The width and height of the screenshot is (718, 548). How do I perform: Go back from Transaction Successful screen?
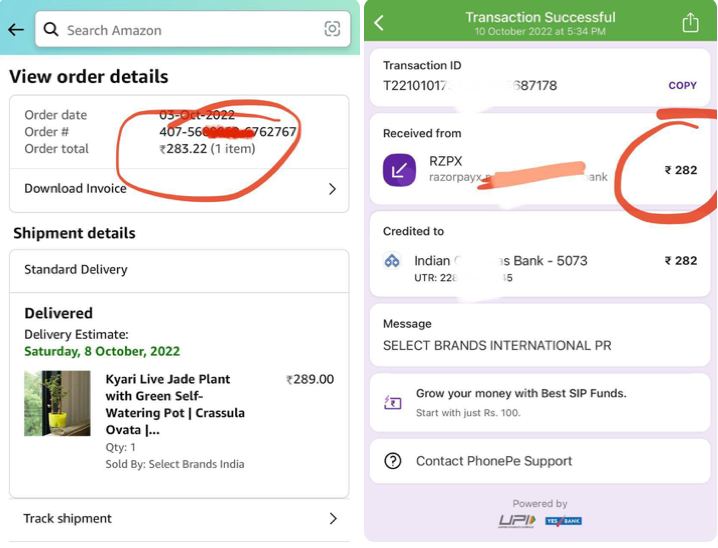[x=379, y=22]
